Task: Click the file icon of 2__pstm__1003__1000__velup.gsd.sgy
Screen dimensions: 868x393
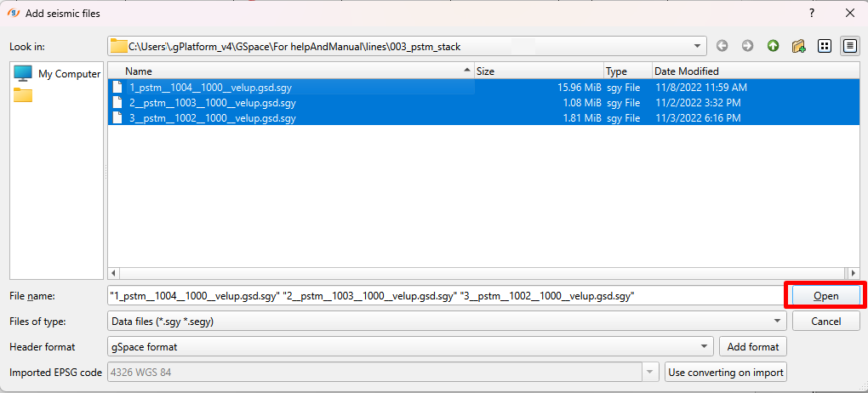Action: (x=117, y=102)
